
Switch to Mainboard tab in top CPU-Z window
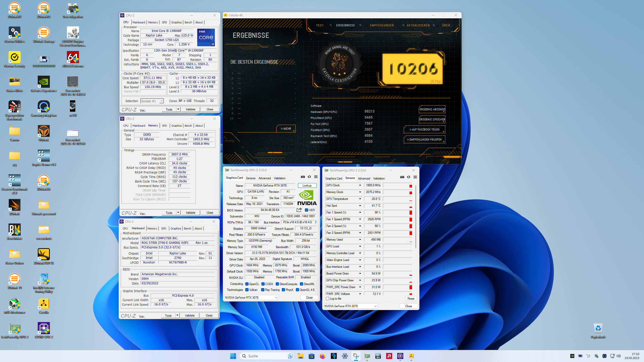pyautogui.click(x=139, y=22)
